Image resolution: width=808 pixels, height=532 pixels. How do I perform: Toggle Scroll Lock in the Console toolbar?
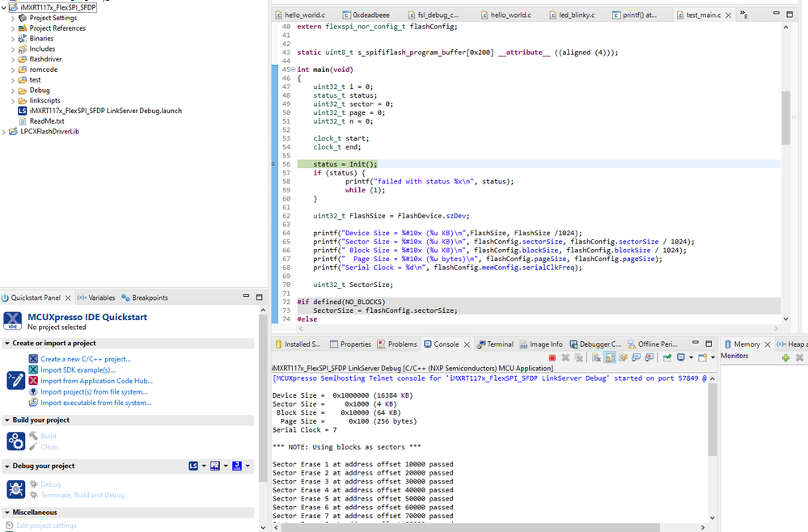click(611, 357)
